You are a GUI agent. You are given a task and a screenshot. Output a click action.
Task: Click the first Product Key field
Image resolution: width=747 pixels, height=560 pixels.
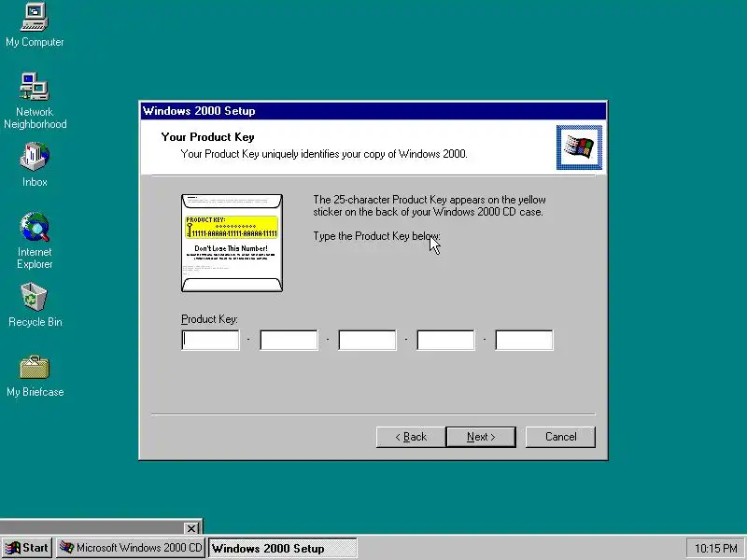coord(211,340)
